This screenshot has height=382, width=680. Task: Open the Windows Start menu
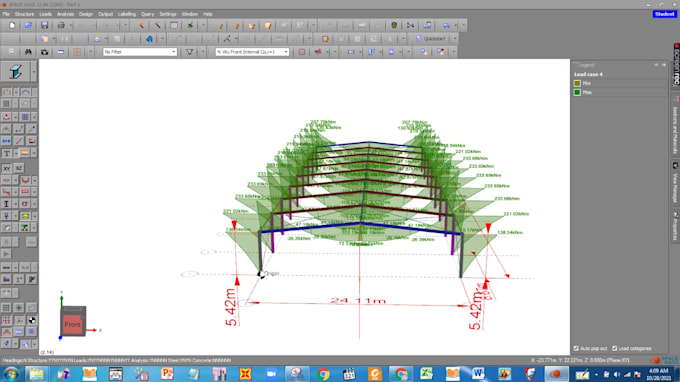pyautogui.click(x=11, y=374)
